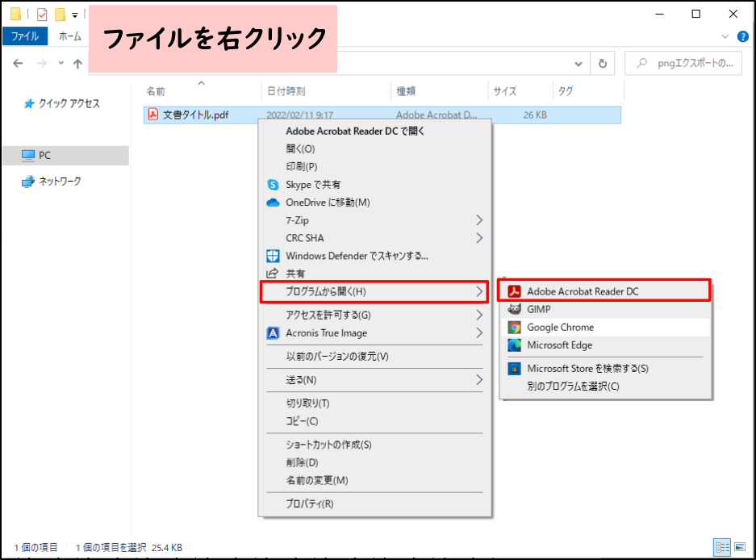Click the share icon next to 共有
756x560 pixels.
pyautogui.click(x=273, y=274)
